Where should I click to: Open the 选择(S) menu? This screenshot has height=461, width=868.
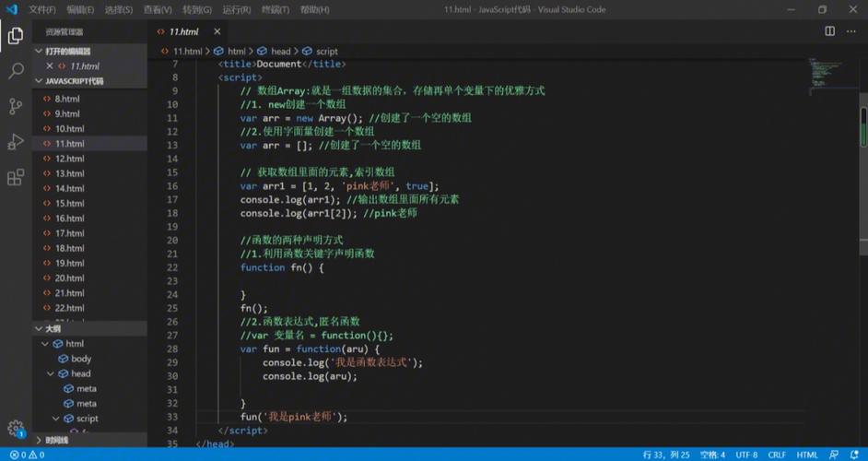point(119,9)
